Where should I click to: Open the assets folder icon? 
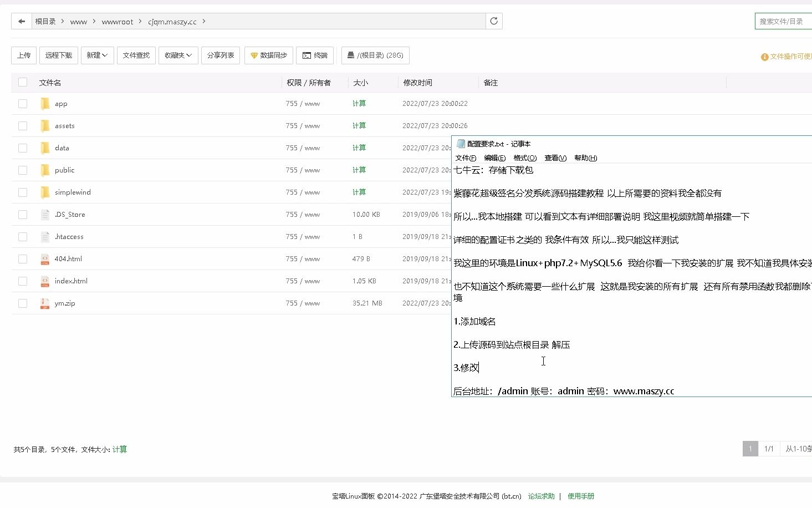[x=45, y=126]
